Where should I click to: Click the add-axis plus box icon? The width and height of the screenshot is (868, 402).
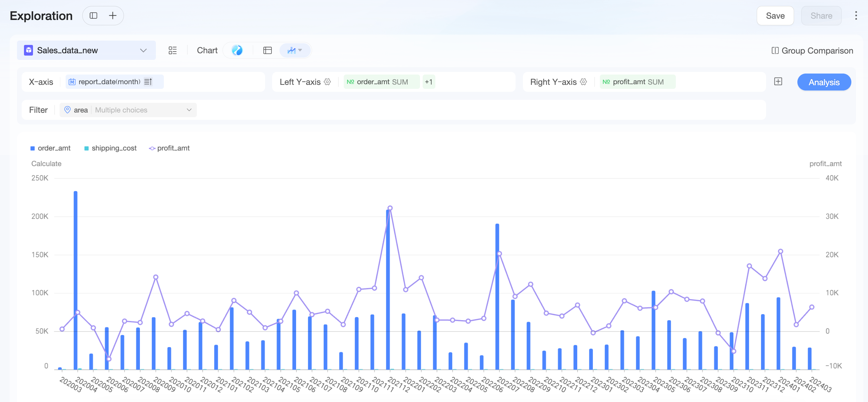pos(778,82)
